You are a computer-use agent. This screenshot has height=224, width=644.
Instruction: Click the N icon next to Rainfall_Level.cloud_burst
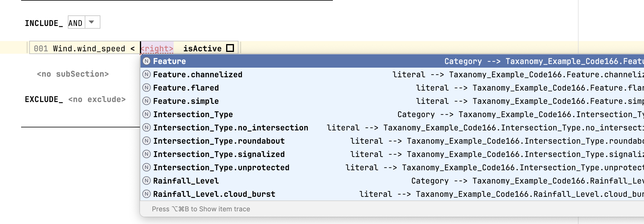point(147,194)
